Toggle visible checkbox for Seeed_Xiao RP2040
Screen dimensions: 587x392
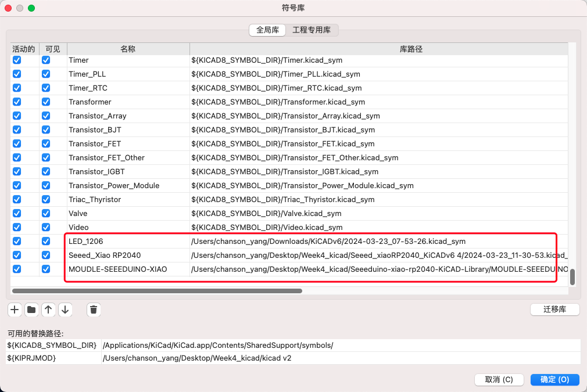[x=46, y=255]
